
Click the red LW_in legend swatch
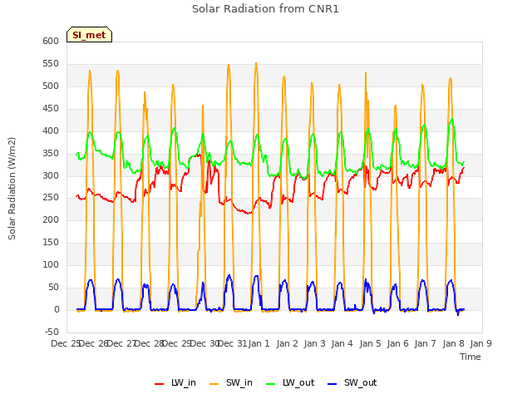pos(159,384)
